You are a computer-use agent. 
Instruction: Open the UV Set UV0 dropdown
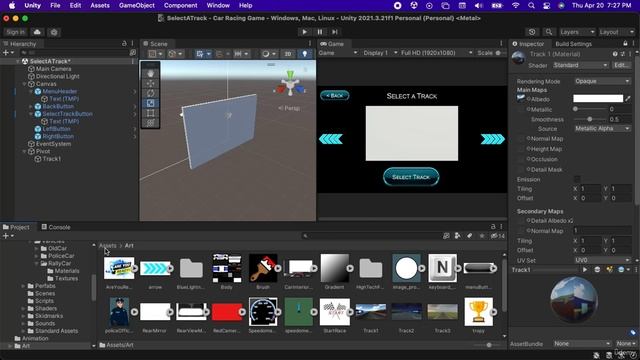(602, 260)
